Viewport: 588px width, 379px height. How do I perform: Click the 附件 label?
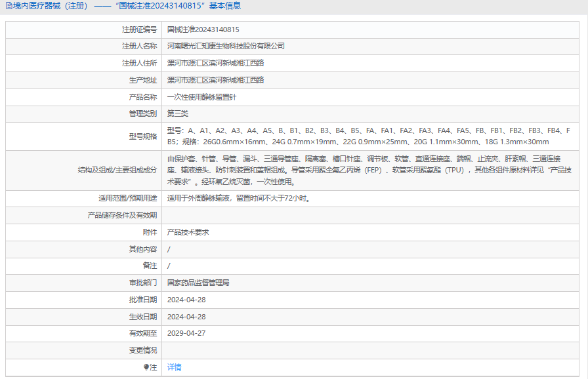(x=150, y=232)
